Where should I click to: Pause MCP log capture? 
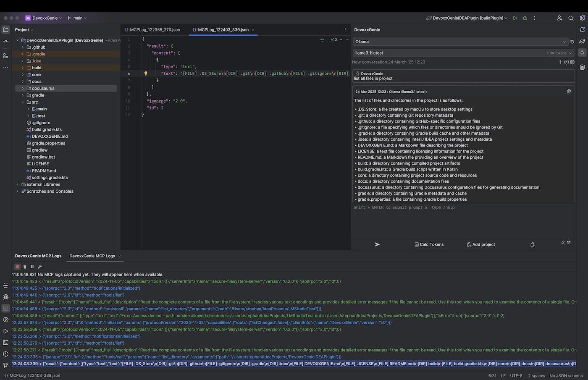tap(32, 267)
